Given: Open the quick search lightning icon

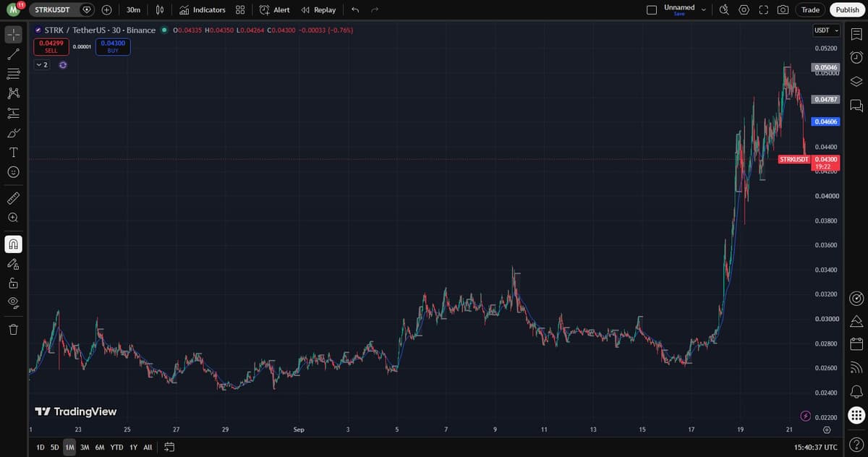Looking at the screenshot, I should (x=725, y=10).
